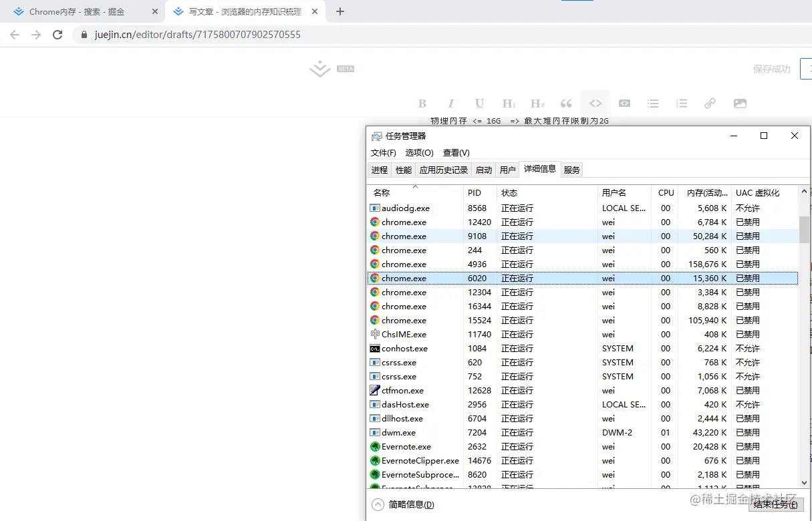Insert an unordered bullet list
Image resolution: width=812 pixels, height=521 pixels.
(x=653, y=104)
